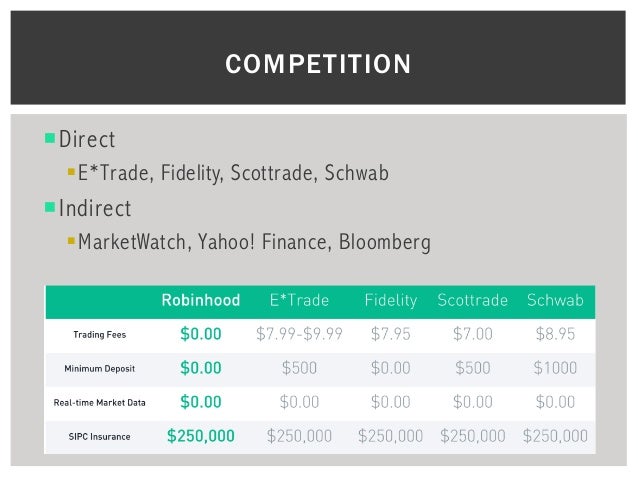
Task: Click the Minimum Deposit row label
Action: click(x=99, y=368)
